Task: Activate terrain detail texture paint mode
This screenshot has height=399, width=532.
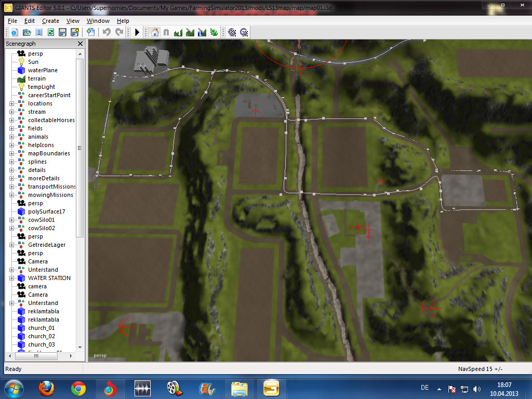Action: (190, 33)
